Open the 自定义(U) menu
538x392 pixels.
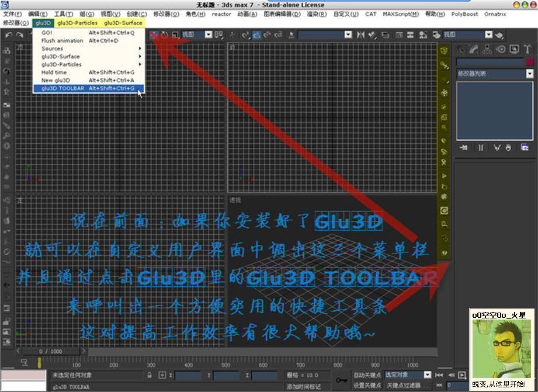[346, 14]
